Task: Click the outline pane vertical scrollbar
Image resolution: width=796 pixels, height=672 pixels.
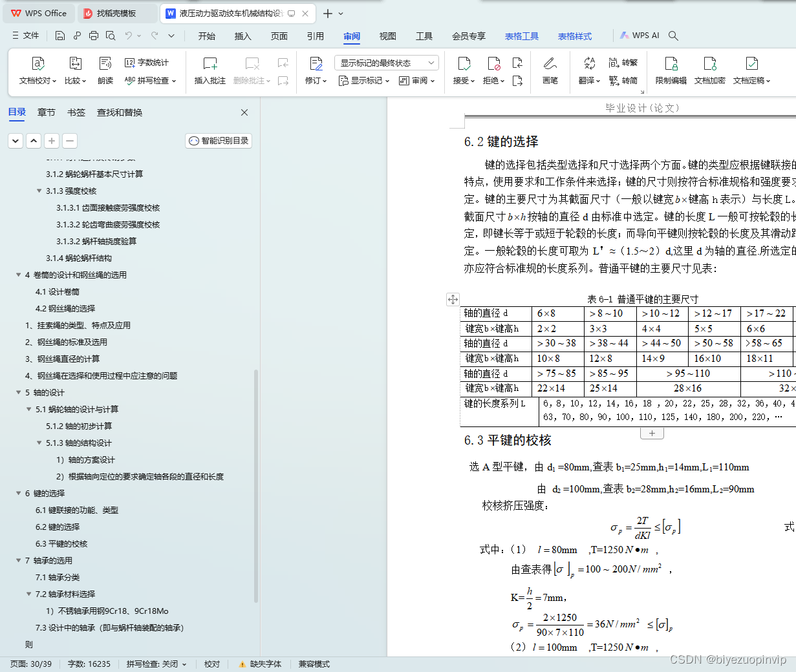Action: pyautogui.click(x=256, y=485)
